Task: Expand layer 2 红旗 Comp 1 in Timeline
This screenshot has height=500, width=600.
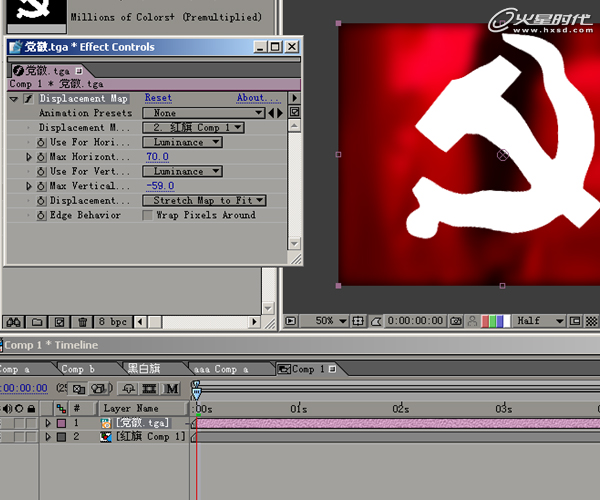Action: coord(48,436)
